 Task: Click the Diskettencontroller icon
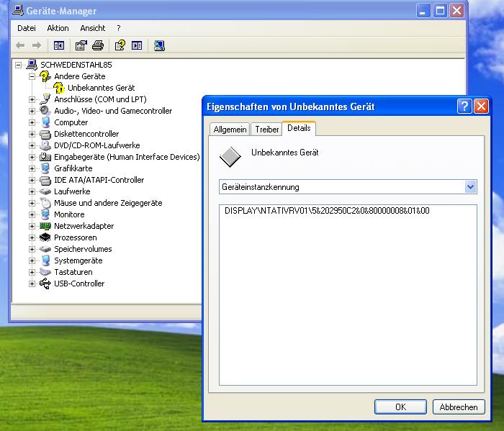tap(45, 134)
